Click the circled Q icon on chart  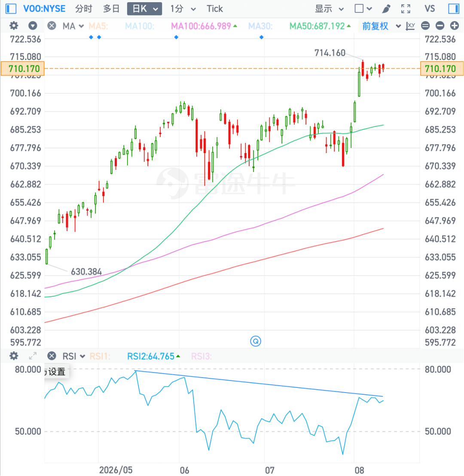256,341
